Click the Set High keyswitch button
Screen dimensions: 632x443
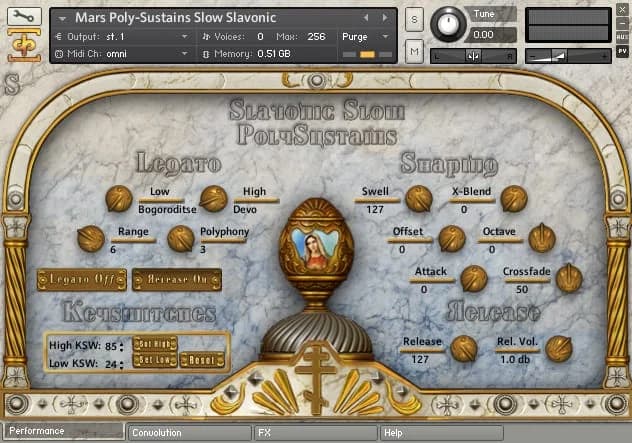click(155, 344)
